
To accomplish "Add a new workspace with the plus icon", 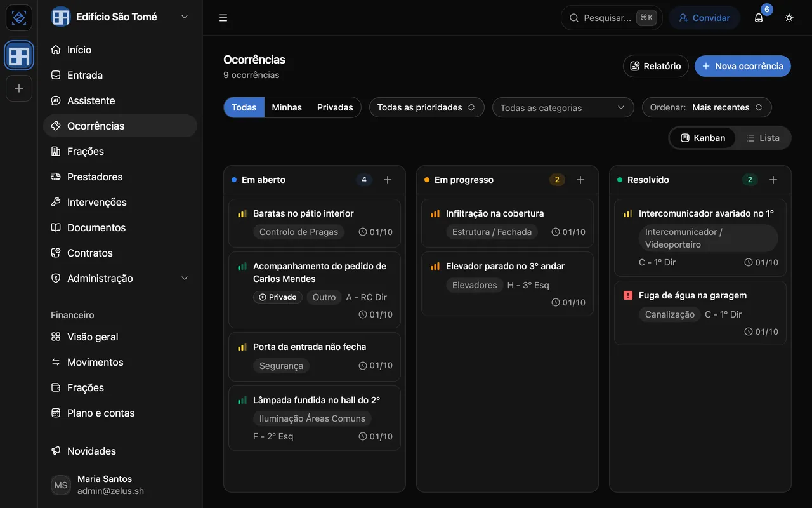I will tap(19, 88).
